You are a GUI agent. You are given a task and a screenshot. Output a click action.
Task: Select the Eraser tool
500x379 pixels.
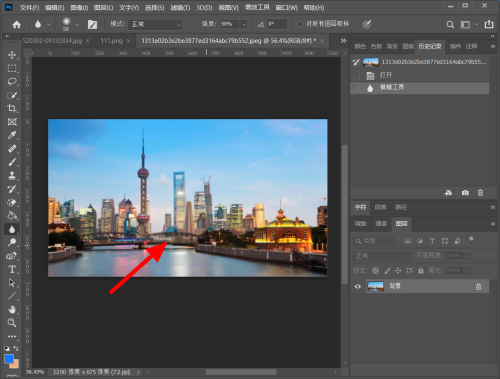pos(12,202)
